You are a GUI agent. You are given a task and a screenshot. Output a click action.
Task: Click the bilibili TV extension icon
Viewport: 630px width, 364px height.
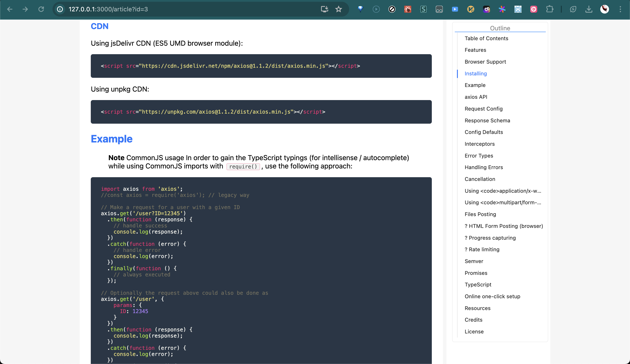click(x=518, y=9)
